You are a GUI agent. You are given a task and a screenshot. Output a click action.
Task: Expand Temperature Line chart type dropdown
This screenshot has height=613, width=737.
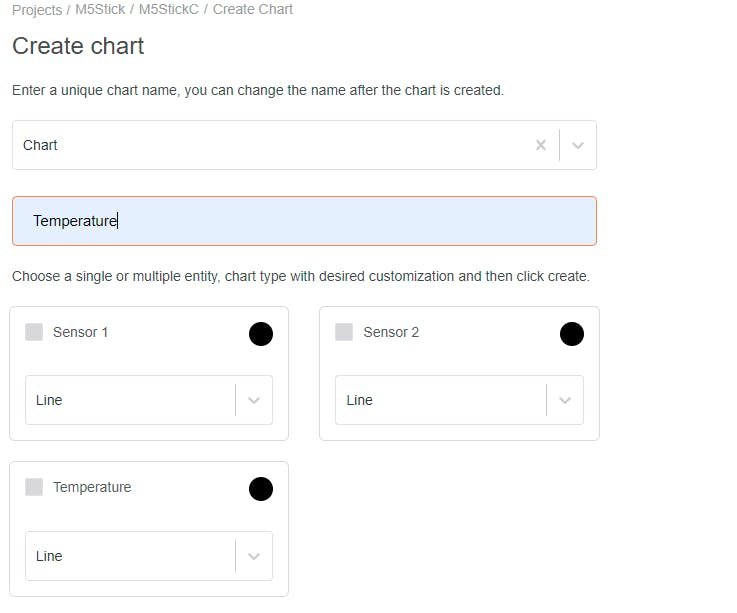[x=254, y=556]
